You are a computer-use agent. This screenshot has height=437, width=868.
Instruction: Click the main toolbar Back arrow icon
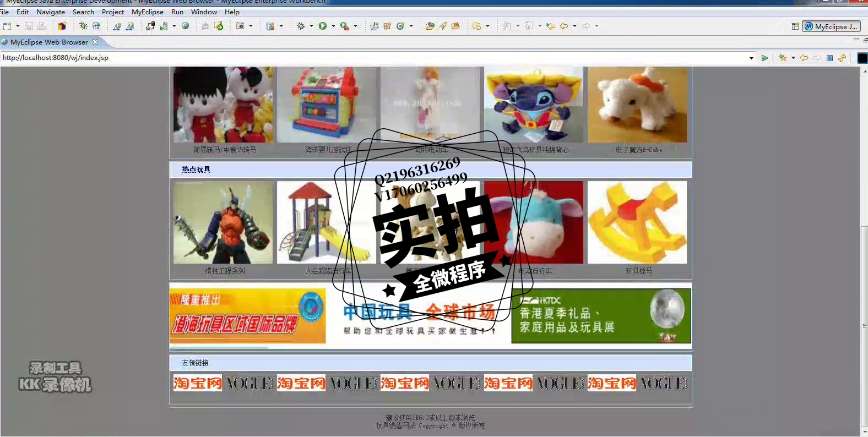[x=564, y=26]
